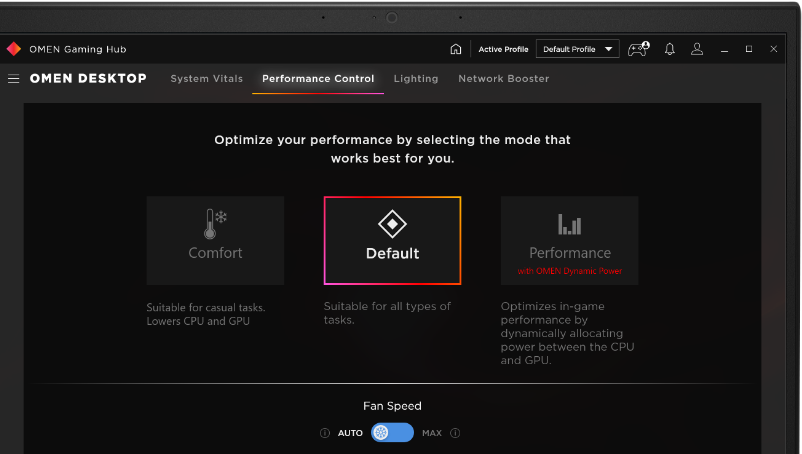The height and width of the screenshot is (454, 802).
Task: Open the hamburger menu
Action: click(x=14, y=79)
